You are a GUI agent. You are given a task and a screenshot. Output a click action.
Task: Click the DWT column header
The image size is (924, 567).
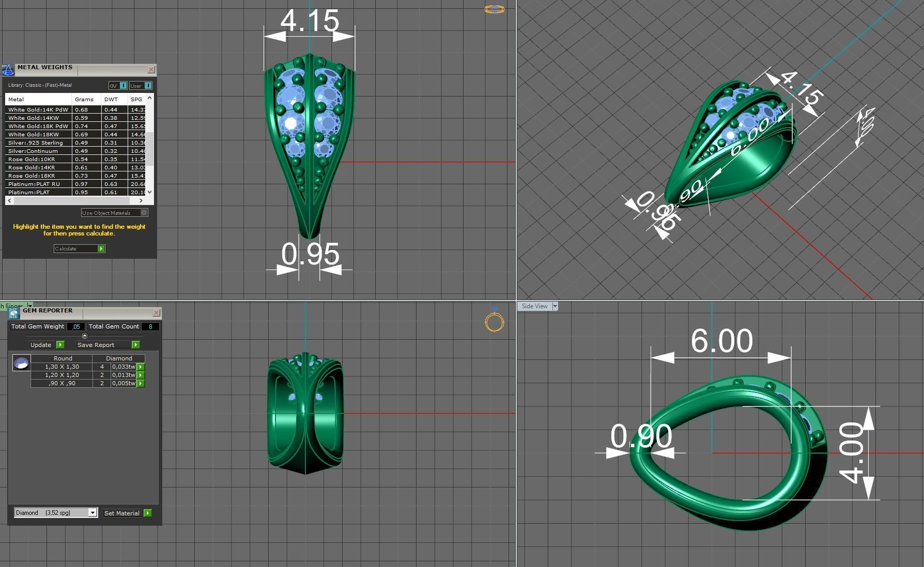tap(114, 99)
